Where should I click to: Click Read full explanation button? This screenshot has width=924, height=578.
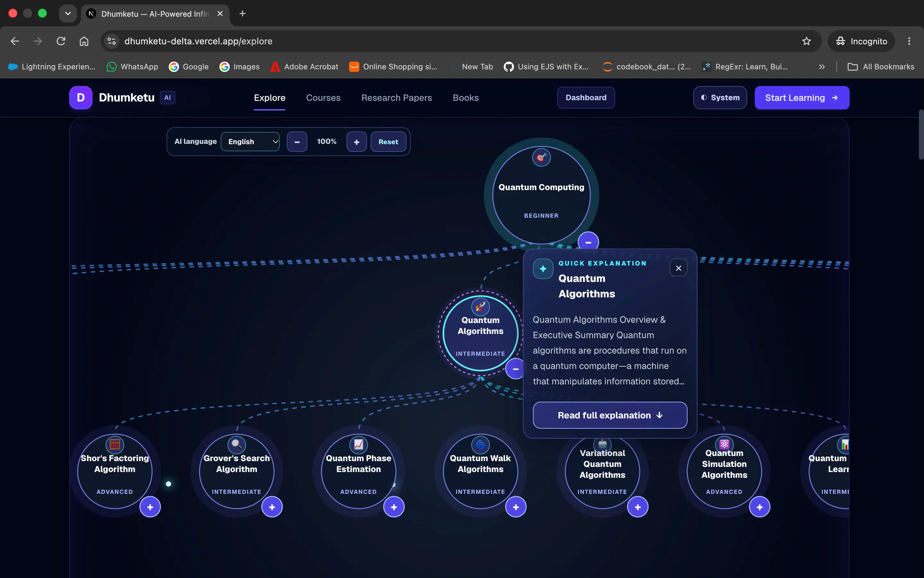[x=610, y=415]
